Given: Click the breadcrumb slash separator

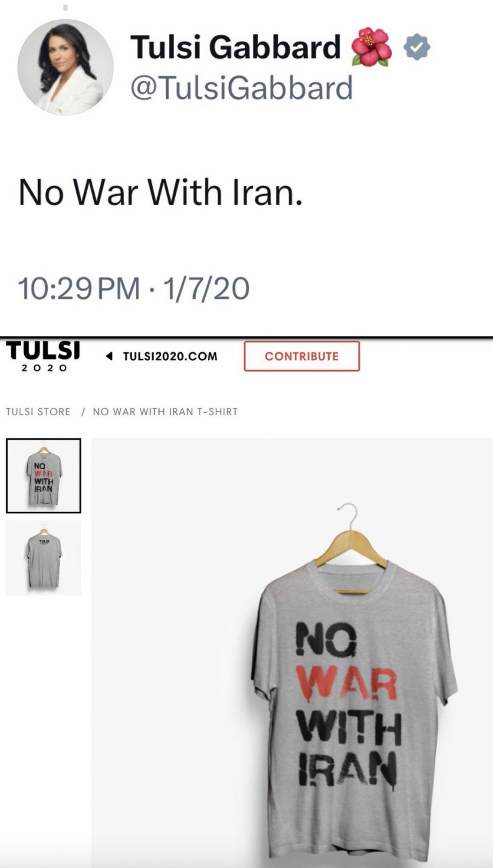Looking at the screenshot, I should click(82, 411).
